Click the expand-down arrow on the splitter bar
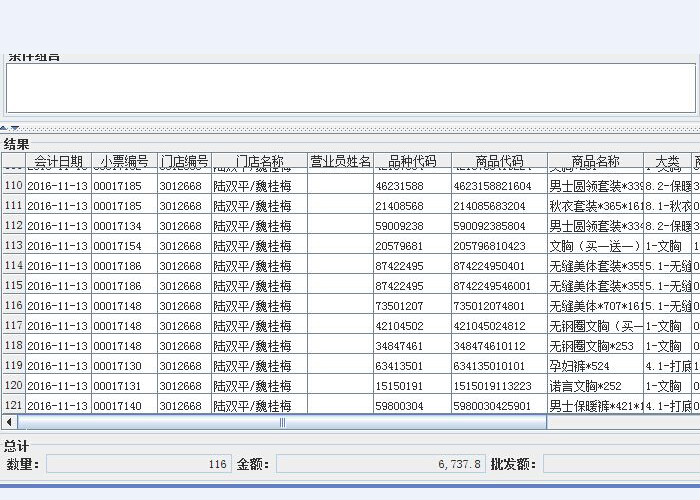The image size is (700, 500). (14, 128)
